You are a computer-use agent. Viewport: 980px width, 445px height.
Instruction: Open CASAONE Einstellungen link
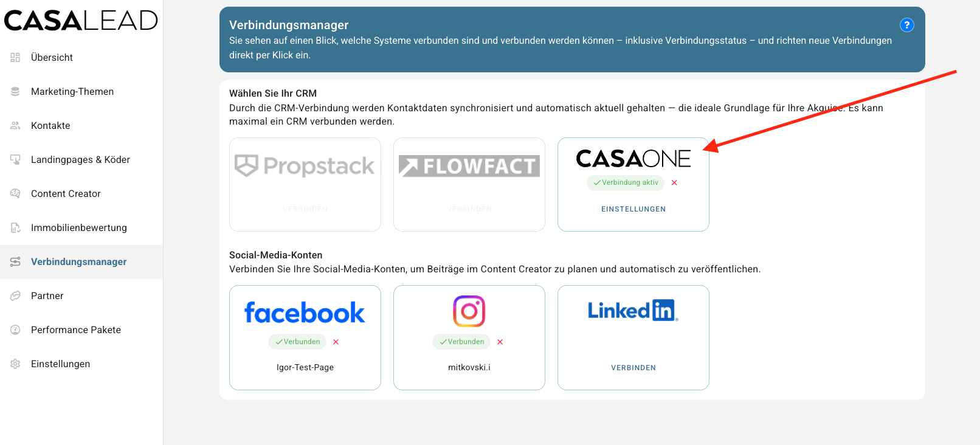pyautogui.click(x=633, y=209)
